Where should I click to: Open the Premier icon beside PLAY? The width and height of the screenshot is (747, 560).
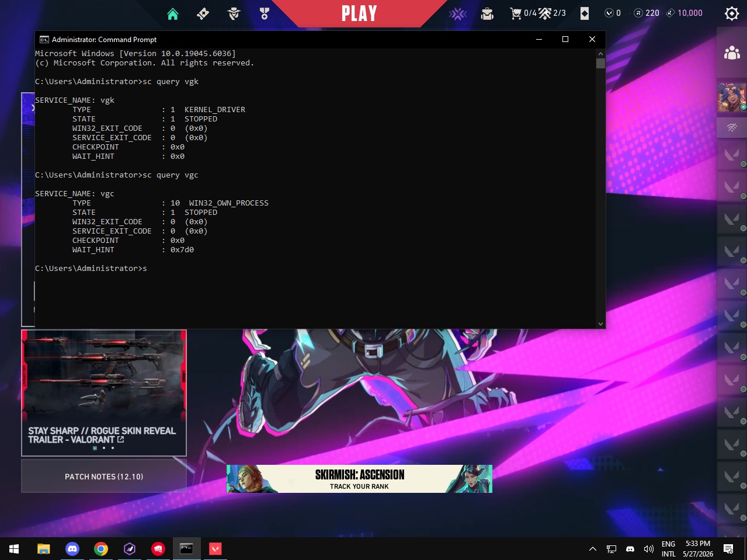[458, 13]
